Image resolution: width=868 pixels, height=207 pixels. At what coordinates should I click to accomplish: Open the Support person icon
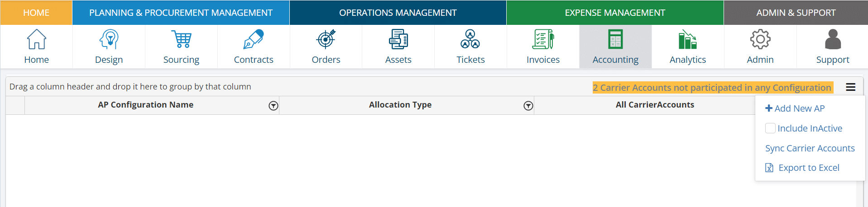coord(832,39)
